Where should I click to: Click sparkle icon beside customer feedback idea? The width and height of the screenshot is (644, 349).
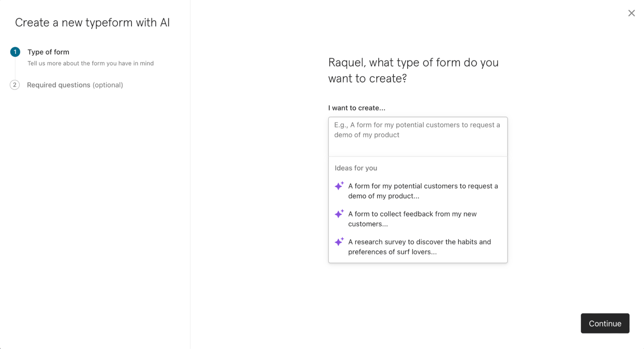click(x=339, y=214)
